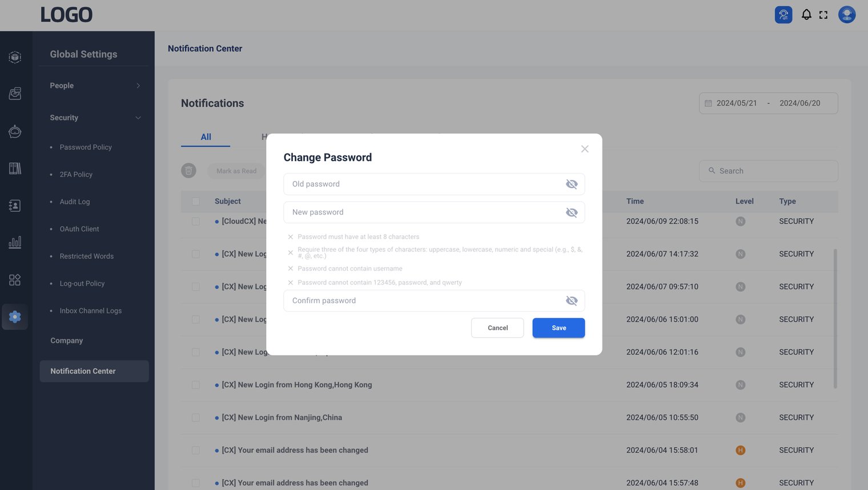Open Password Policy in Security menu
Viewport: 868px width, 490px height.
(x=86, y=147)
